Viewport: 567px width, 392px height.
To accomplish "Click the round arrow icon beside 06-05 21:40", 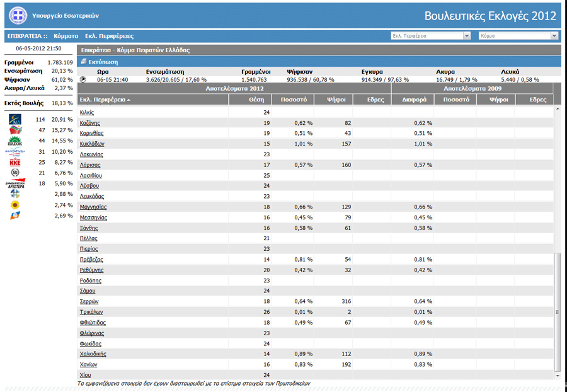I will pyautogui.click(x=83, y=79).
